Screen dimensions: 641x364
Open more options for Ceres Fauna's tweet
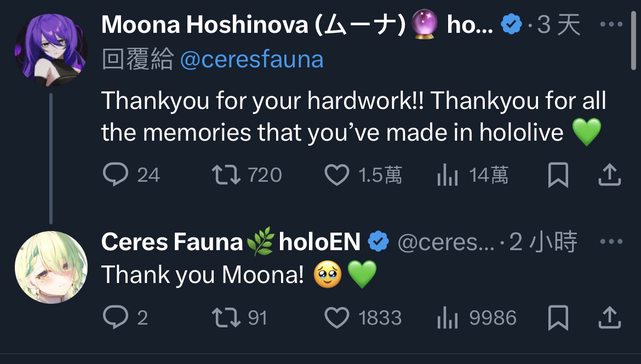click(611, 241)
